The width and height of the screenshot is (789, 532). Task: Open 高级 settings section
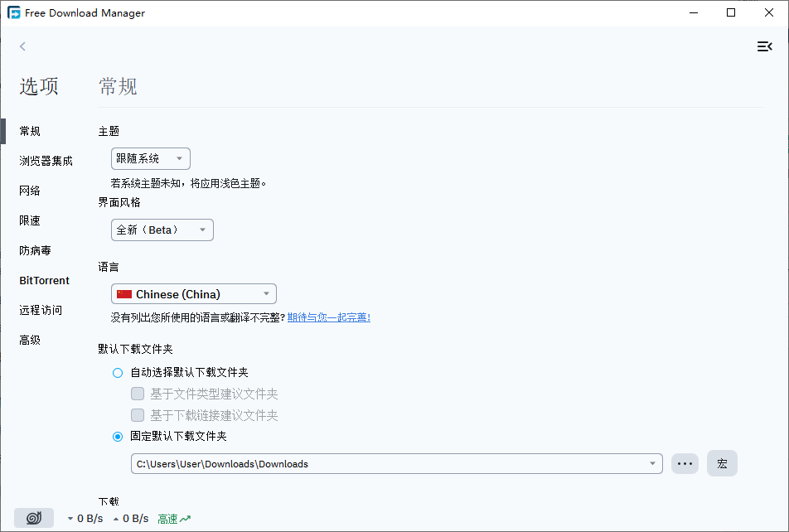pyautogui.click(x=30, y=341)
